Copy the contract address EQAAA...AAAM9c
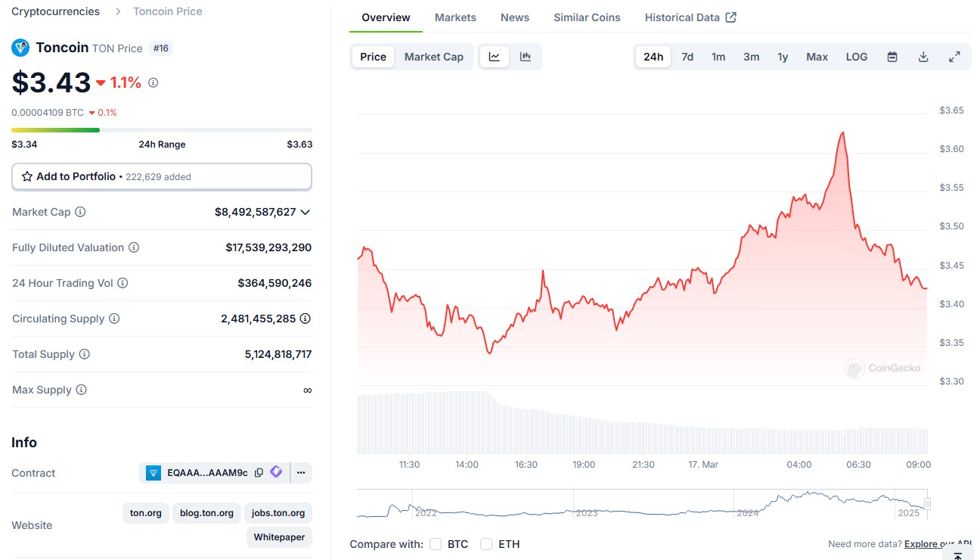980x560 pixels. coord(259,473)
